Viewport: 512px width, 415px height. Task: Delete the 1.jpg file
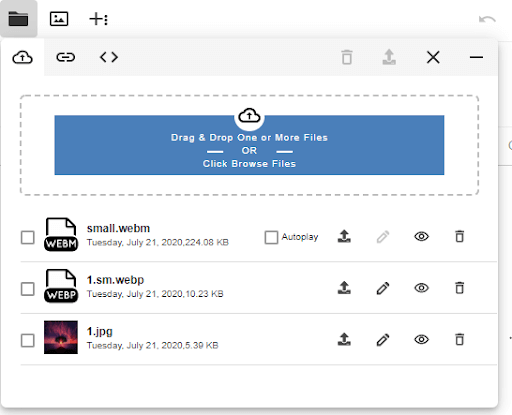pos(460,340)
